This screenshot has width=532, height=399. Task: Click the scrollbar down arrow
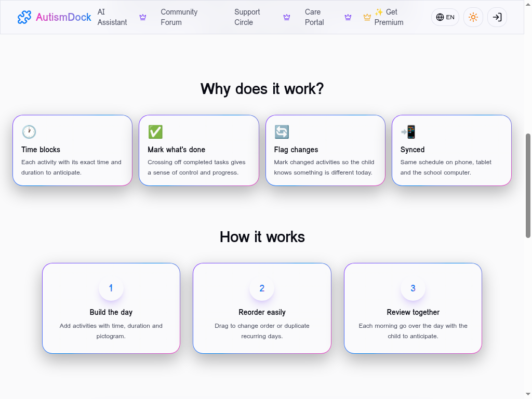pos(528,394)
